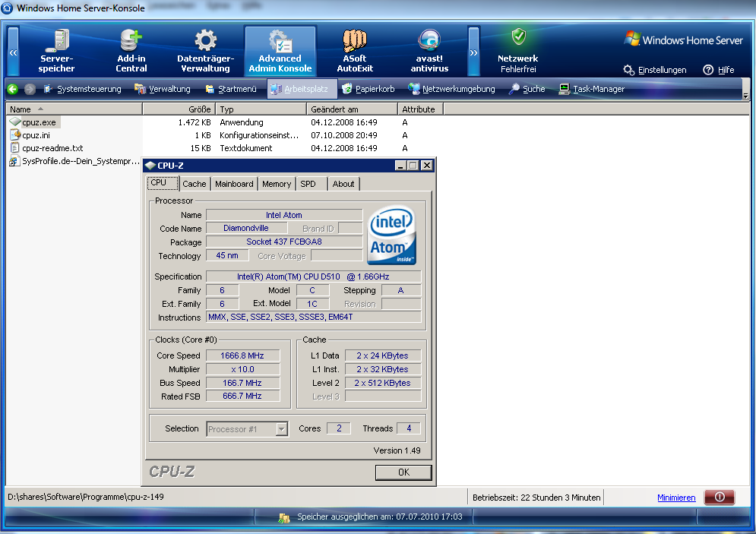
Task: Click the green back navigation arrow
Action: [11, 88]
